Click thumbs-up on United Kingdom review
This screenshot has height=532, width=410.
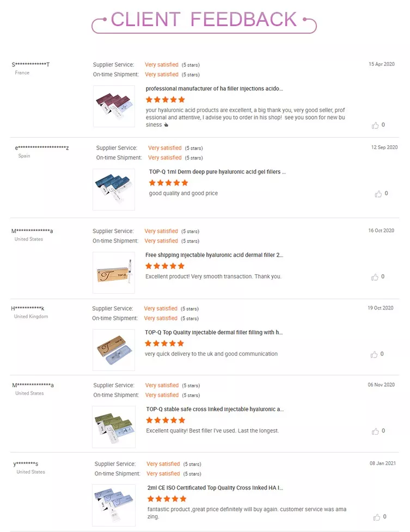point(374,354)
